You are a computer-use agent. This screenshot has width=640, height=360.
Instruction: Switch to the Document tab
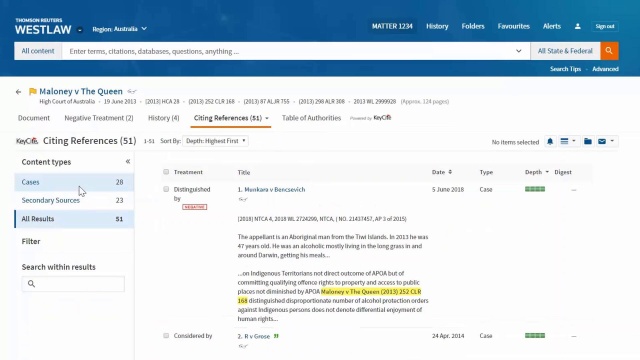(x=34, y=118)
